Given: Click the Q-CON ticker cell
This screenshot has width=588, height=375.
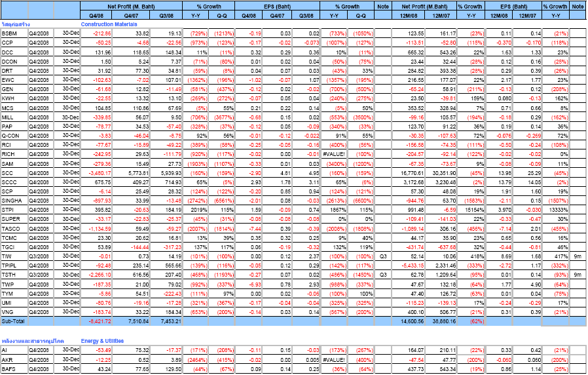Looking at the screenshot, I should click(x=14, y=136).
